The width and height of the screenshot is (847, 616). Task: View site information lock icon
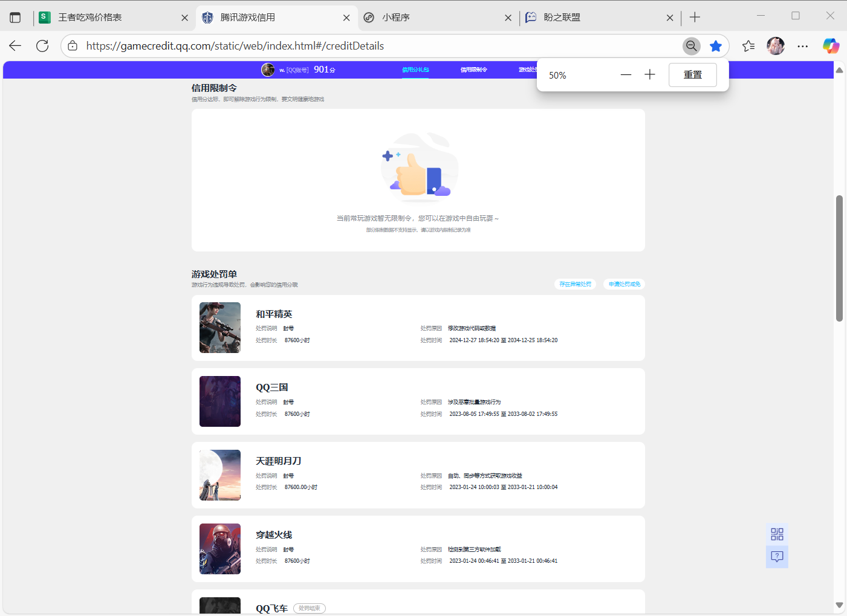73,46
